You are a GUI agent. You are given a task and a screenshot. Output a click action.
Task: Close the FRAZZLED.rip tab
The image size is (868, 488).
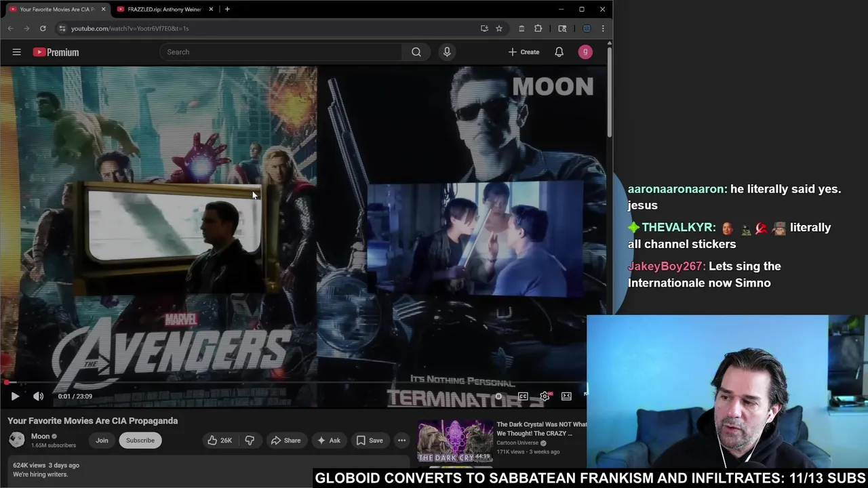pos(211,9)
